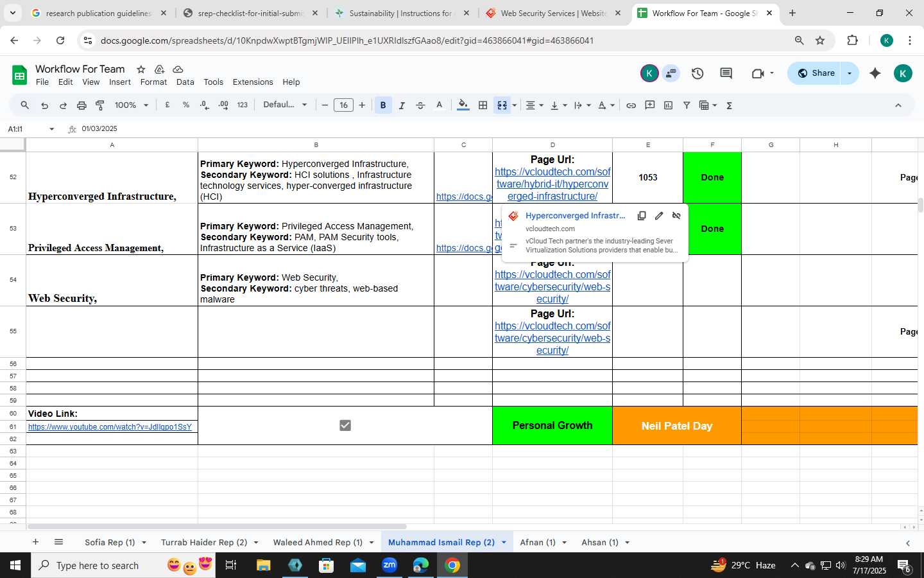Open font family dropdown
924x578 pixels.
285,105
